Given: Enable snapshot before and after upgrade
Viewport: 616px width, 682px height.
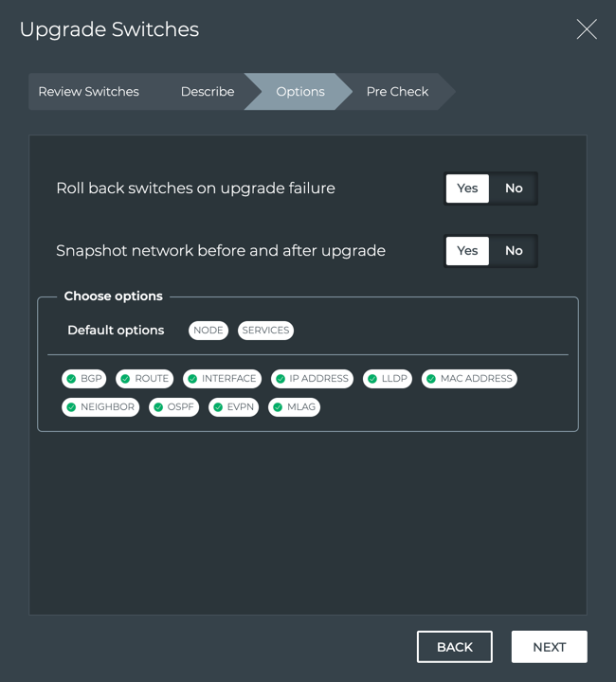Looking at the screenshot, I should click(467, 251).
